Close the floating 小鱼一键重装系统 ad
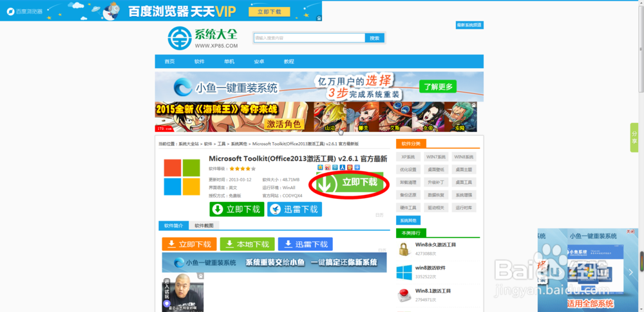Screen dimensions: 644x312 tap(630, 232)
